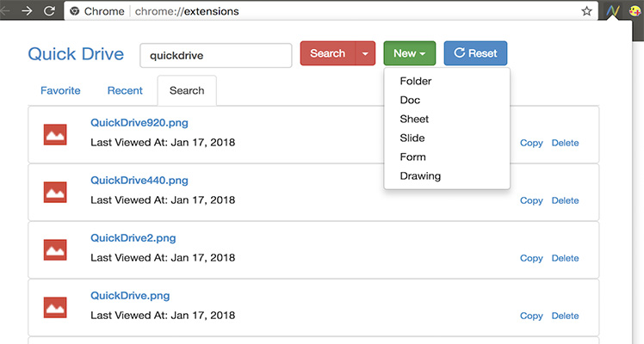
Task: Select Folder from the New menu
Action: 416,81
